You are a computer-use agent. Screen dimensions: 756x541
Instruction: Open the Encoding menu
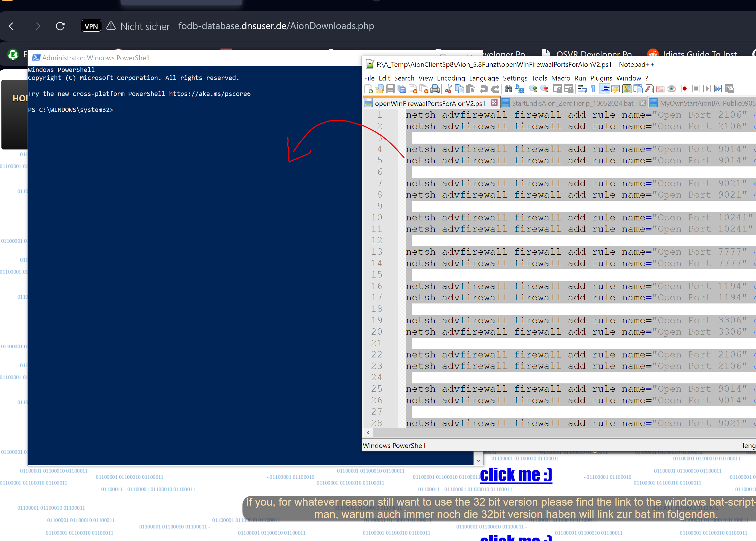pyautogui.click(x=450, y=78)
